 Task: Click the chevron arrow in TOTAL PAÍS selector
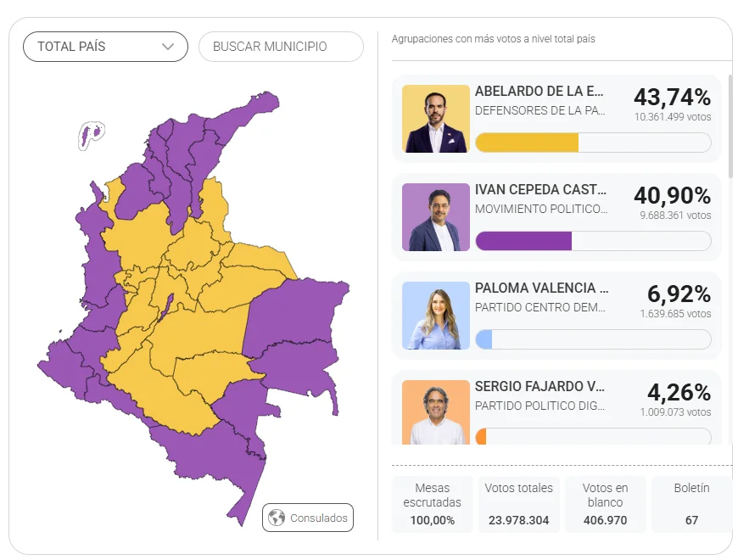click(x=168, y=47)
